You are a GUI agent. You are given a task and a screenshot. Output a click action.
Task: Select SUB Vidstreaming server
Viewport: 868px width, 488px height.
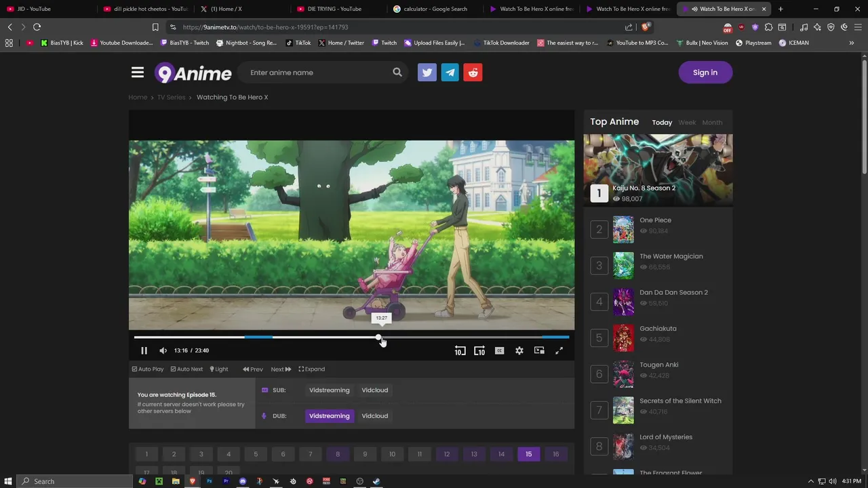click(330, 390)
